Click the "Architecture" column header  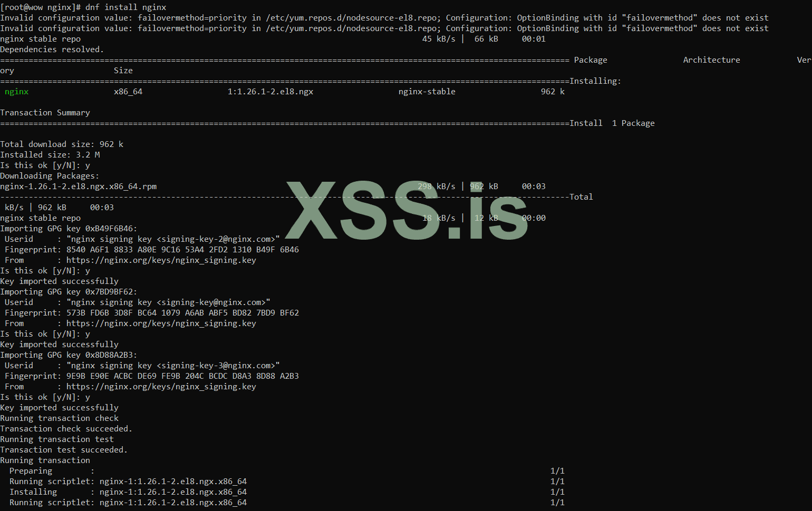[712, 60]
